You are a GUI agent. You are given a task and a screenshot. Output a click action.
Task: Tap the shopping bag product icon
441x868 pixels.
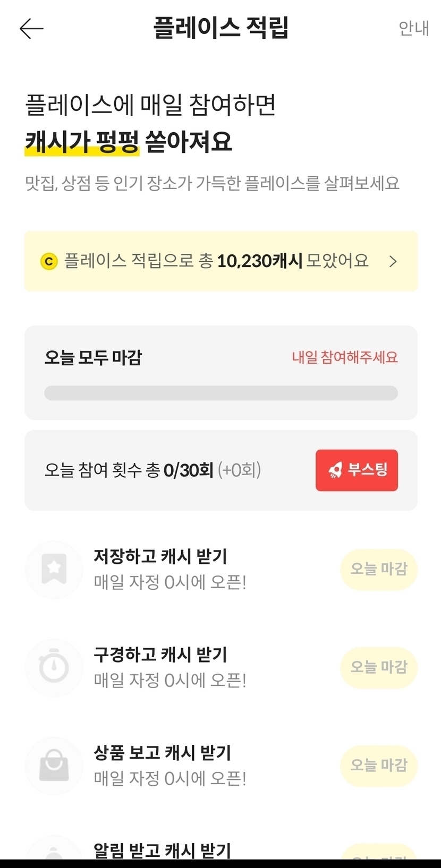click(x=54, y=766)
